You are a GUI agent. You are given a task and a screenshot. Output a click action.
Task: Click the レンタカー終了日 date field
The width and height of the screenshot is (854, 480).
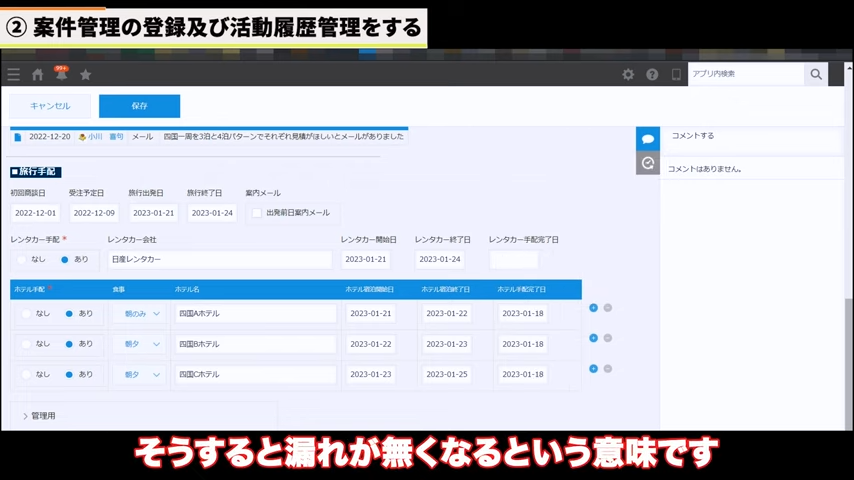coord(440,259)
